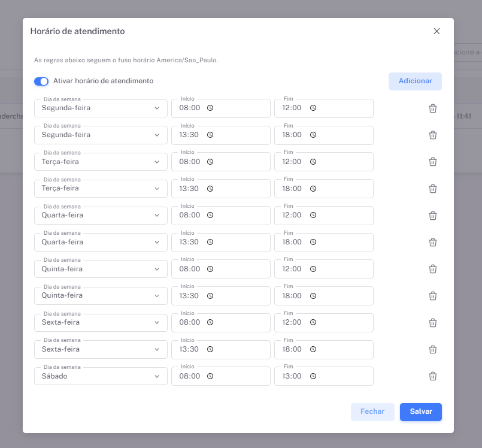Close the Horário de atendimento dialog with X
482x448 pixels.
(436, 31)
